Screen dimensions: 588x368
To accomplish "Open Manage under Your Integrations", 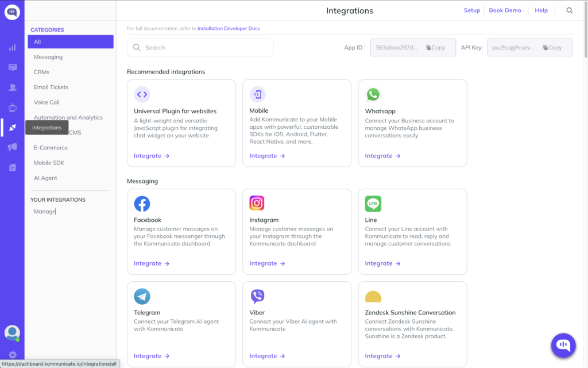I will click(45, 211).
